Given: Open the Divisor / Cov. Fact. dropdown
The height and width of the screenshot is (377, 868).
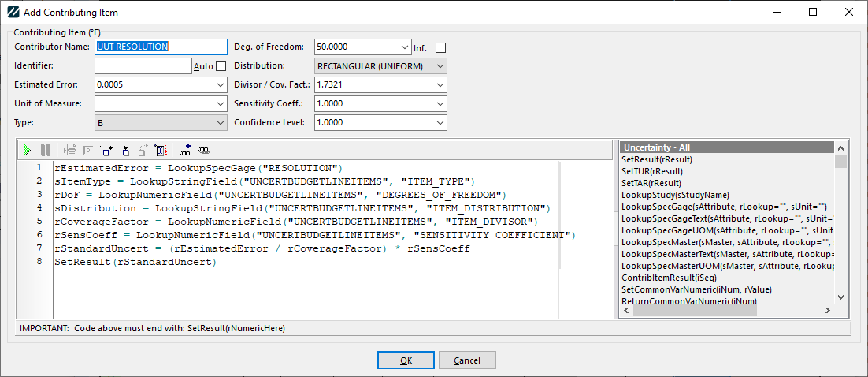Looking at the screenshot, I should click(440, 84).
